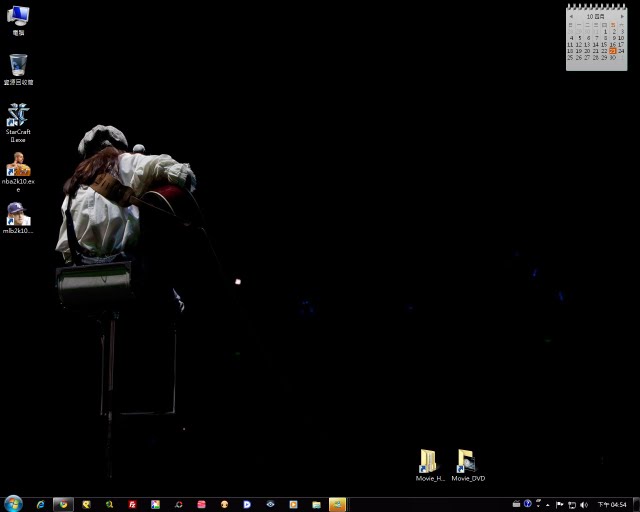Open the volume speaker tray icon
The image size is (640, 512).
tap(584, 505)
